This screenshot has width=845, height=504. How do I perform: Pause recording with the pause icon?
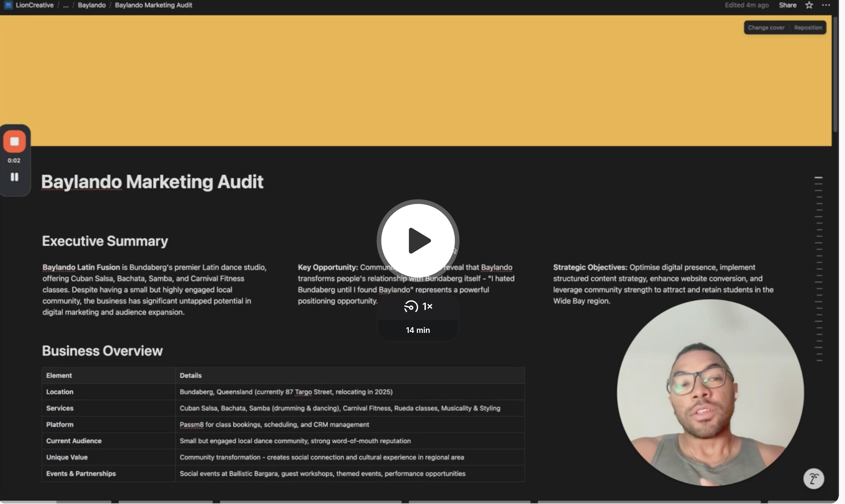[14, 177]
